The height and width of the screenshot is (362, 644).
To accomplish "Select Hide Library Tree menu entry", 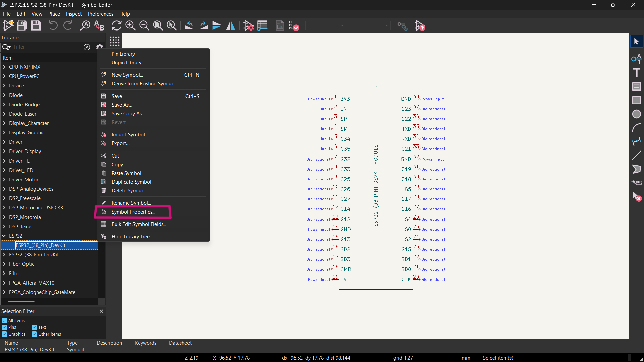I will coord(153,237).
